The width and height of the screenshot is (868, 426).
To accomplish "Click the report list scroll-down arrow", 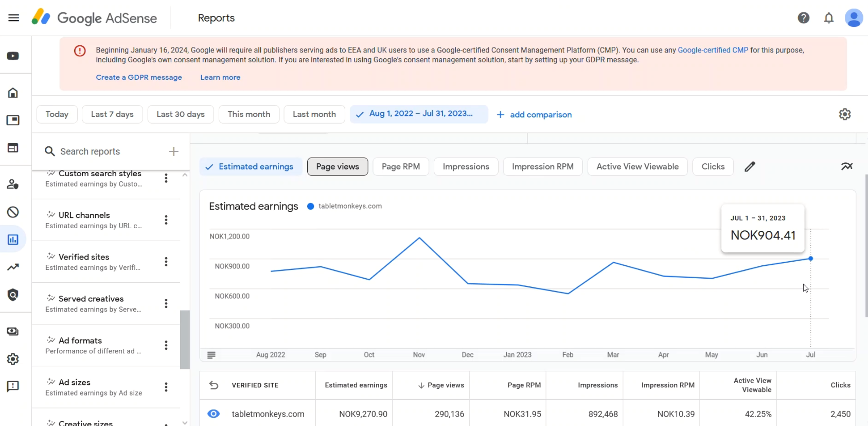I will (185, 422).
